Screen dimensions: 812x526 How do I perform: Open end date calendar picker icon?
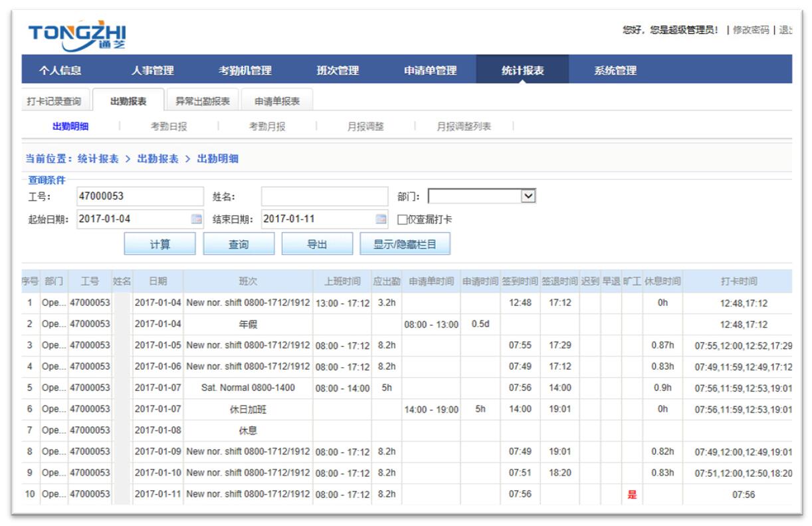coord(381,219)
